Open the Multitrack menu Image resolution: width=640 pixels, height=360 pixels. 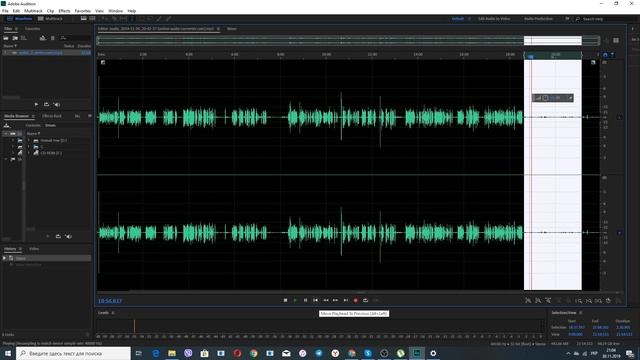33,11
